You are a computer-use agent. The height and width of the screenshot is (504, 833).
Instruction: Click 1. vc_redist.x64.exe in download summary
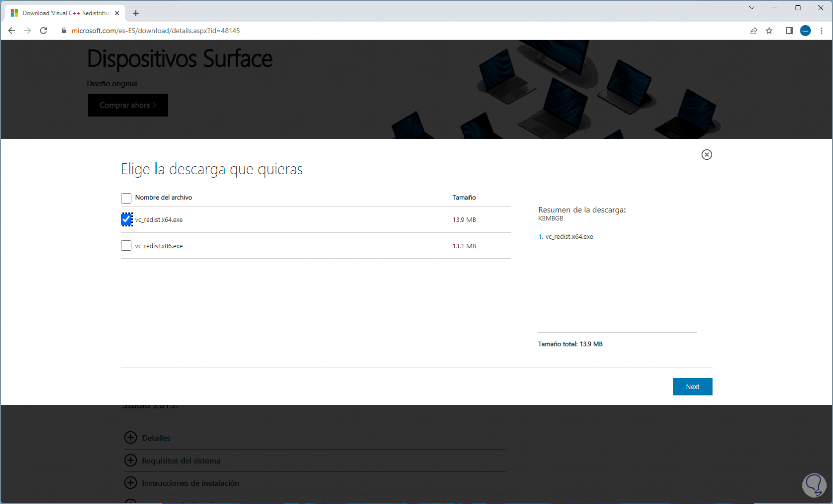click(565, 237)
